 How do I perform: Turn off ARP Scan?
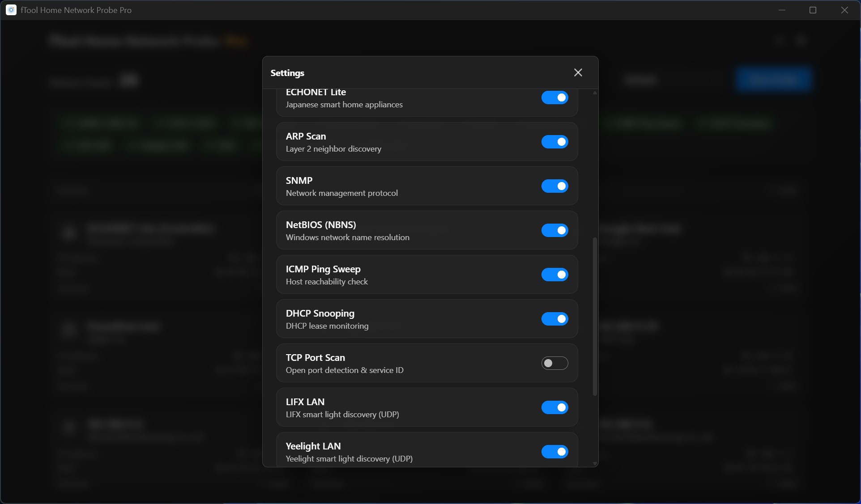554,142
